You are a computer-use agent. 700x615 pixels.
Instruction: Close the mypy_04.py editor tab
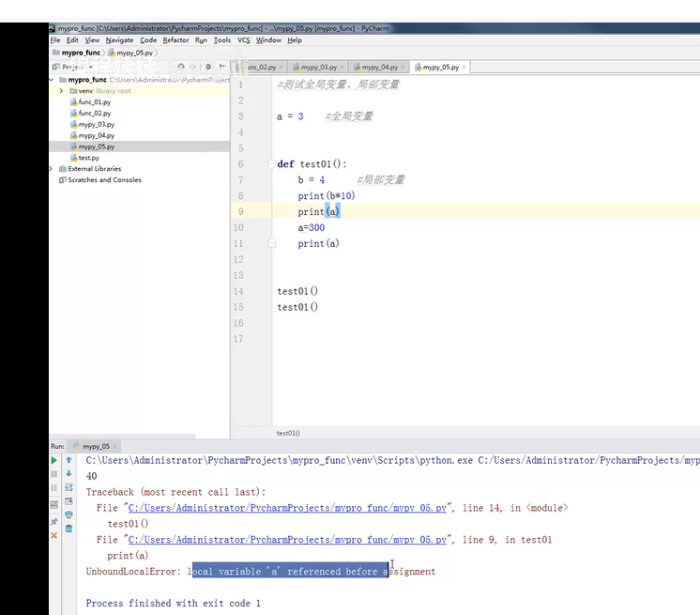[403, 67]
